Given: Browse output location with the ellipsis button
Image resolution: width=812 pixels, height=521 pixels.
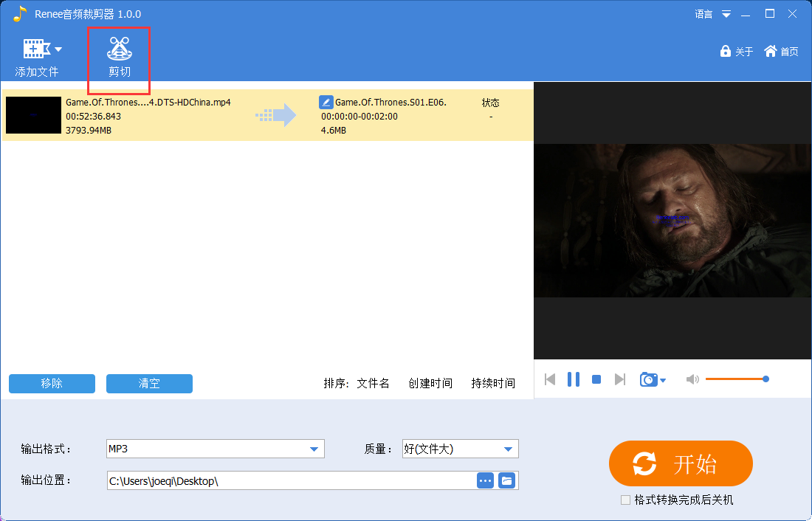Looking at the screenshot, I should (x=485, y=480).
